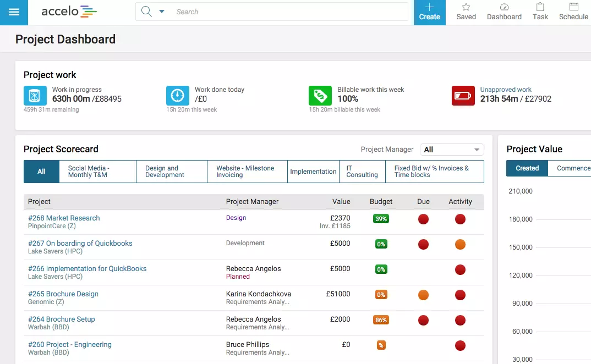Click the Unapproved work battery icon

[463, 96]
